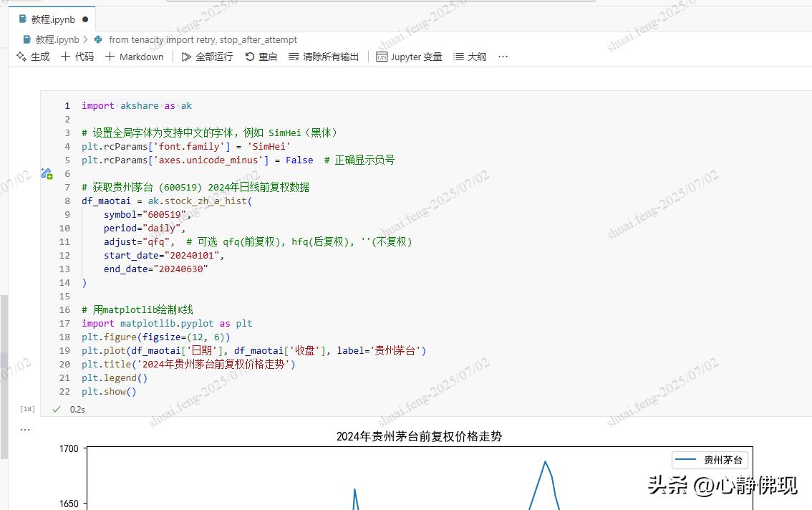Click the end_date="20240630" argument
812x510 pixels.
click(x=155, y=269)
